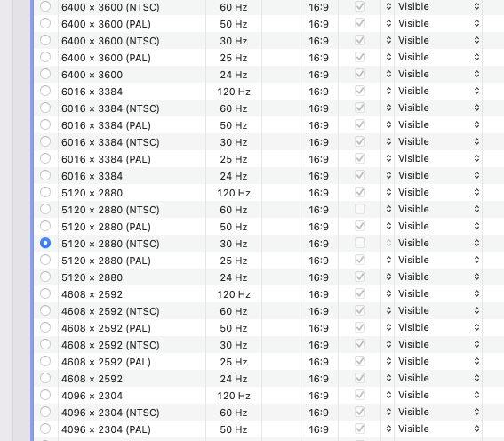Click the "25 Hz" value in the 6016 × 3384 (PAL) row

[x=234, y=159]
